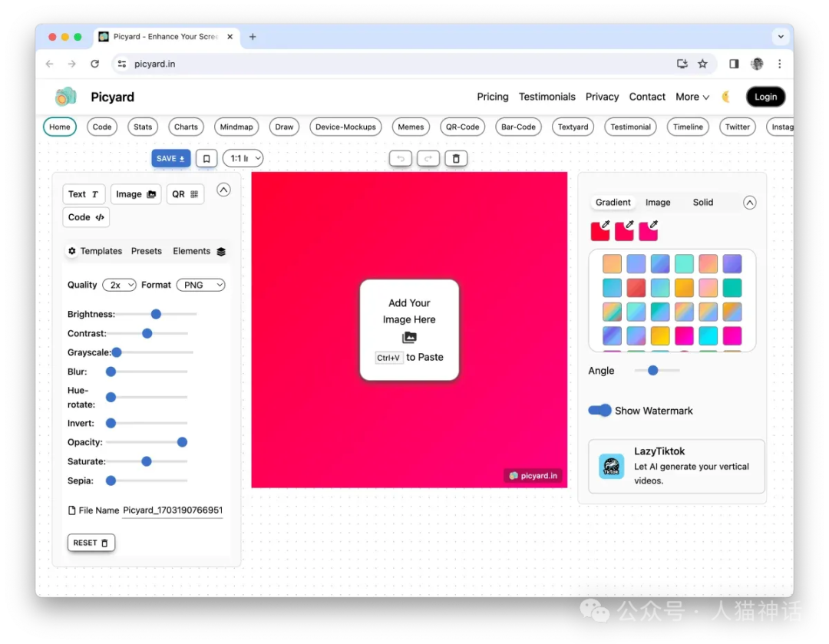Click the Templates gear icon
This screenshot has height=644, width=829.
pos(72,251)
